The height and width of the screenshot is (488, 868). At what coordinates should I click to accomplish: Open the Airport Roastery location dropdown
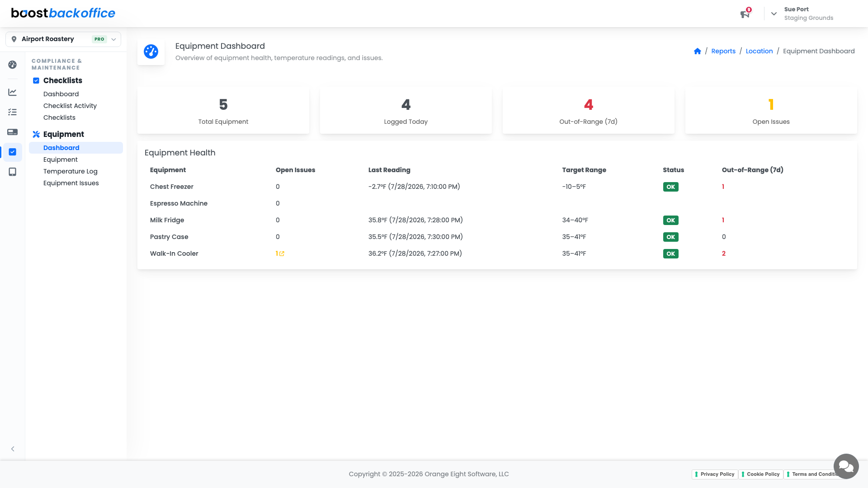click(x=63, y=39)
